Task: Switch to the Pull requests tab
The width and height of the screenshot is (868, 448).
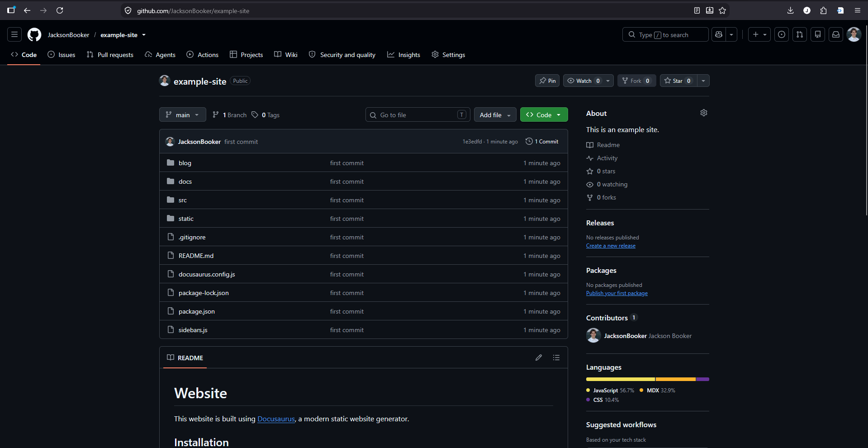Action: [110, 54]
